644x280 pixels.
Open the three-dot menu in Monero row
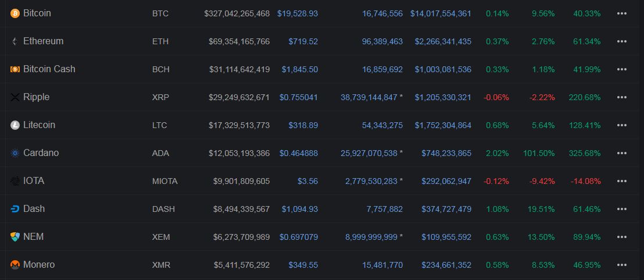[622, 265]
